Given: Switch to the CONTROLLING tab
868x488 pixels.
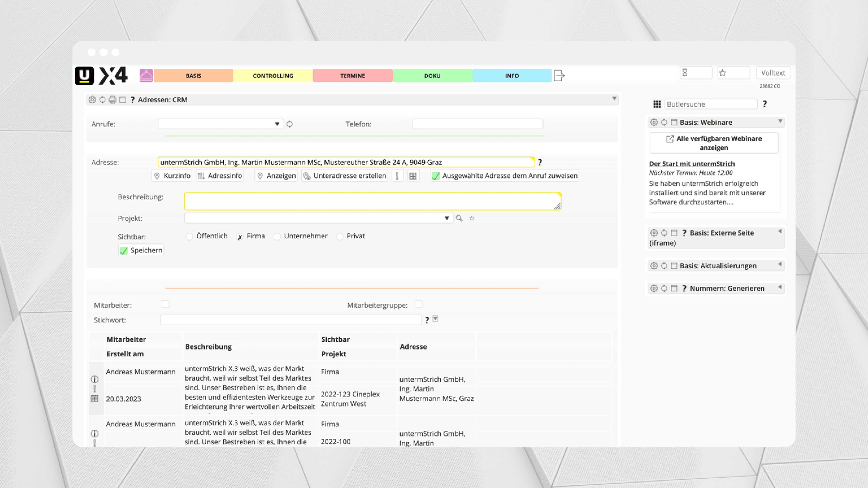Looking at the screenshot, I should point(273,76).
